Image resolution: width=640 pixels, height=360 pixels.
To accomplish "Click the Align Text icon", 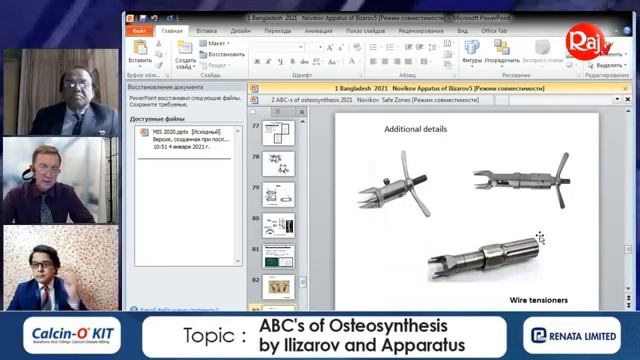I will [448, 54].
